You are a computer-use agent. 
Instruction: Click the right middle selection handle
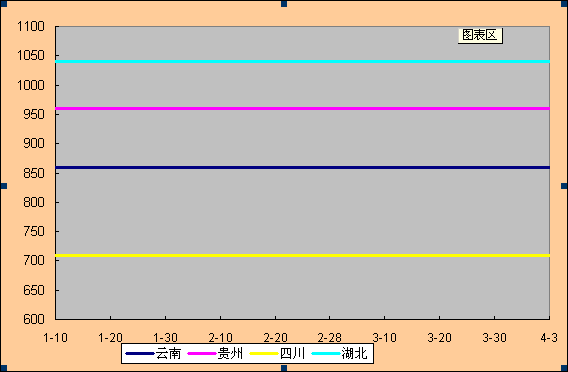pyautogui.click(x=564, y=186)
